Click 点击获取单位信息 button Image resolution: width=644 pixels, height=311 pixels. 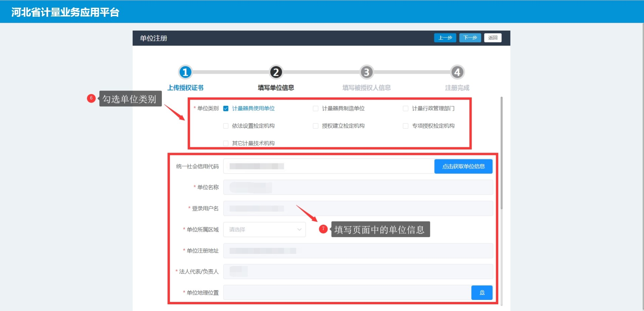463,166
